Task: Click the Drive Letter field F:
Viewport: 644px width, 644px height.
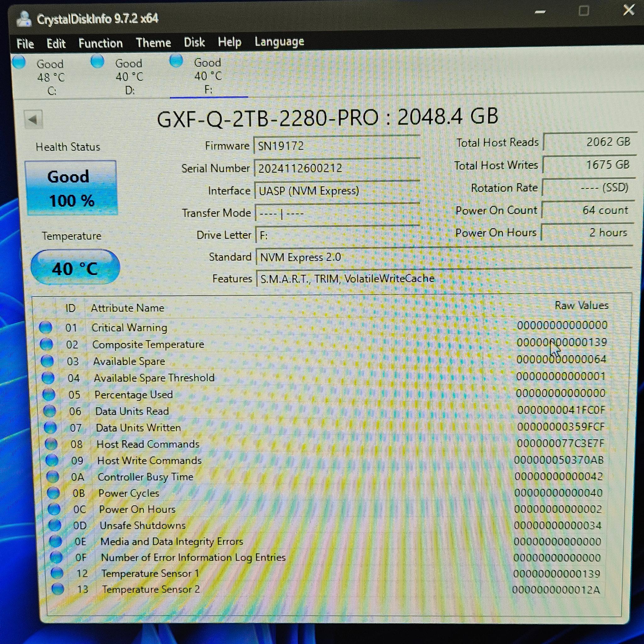Action: tap(337, 235)
